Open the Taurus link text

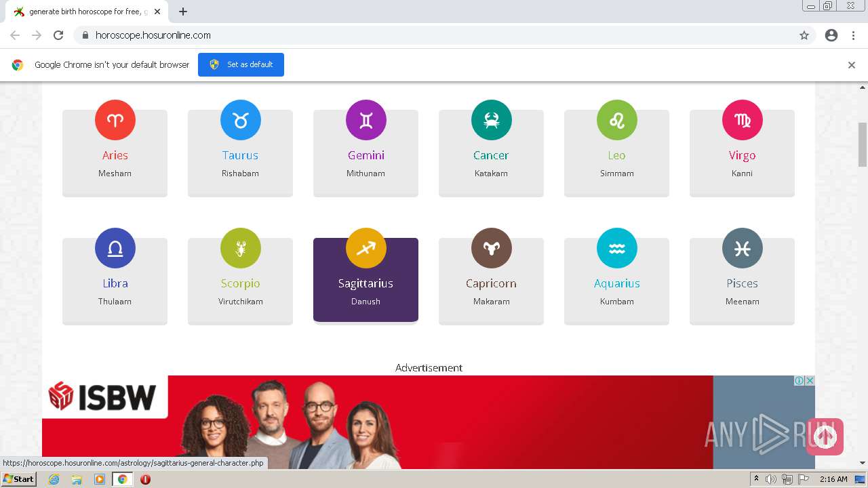click(x=240, y=155)
